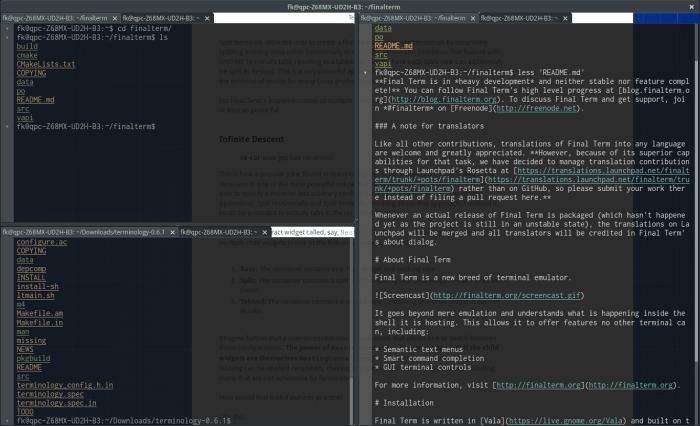
Task: Switch to ~/finalterm tab in top-left pane
Action: click(x=55, y=18)
